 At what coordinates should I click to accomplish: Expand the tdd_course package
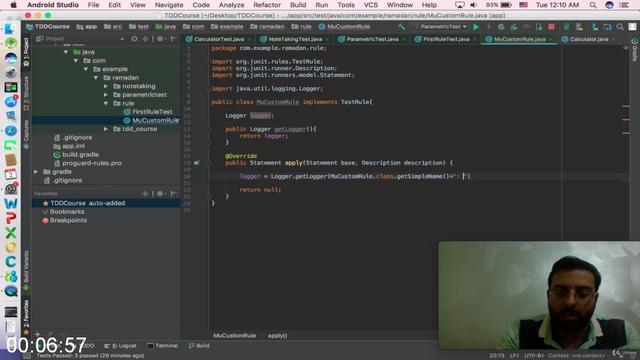point(106,129)
